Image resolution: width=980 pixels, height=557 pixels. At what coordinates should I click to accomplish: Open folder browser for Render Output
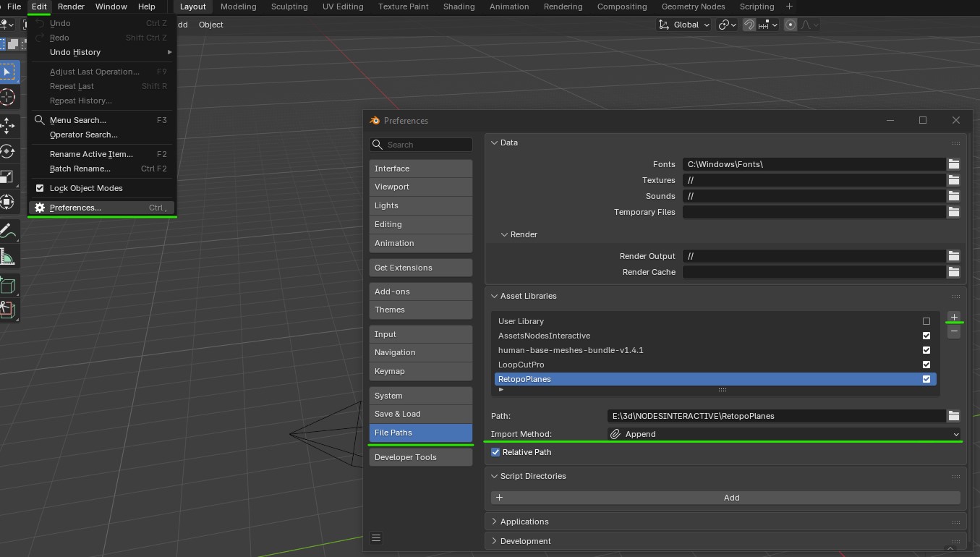coord(954,256)
